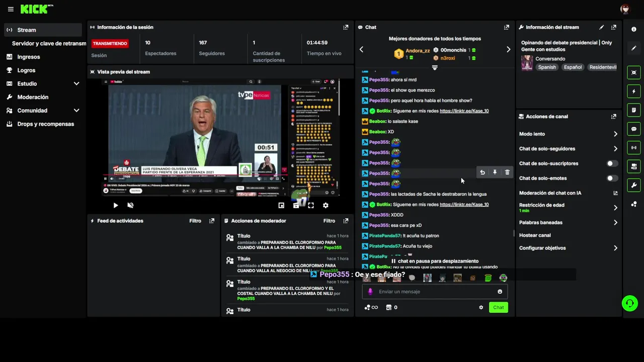The height and width of the screenshot is (362, 644).
Task: Open the emoji picker in chat input
Action: [x=500, y=292]
